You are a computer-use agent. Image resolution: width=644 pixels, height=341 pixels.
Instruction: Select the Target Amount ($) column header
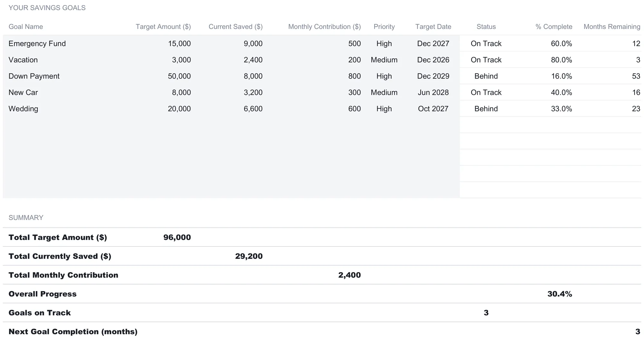pyautogui.click(x=163, y=27)
